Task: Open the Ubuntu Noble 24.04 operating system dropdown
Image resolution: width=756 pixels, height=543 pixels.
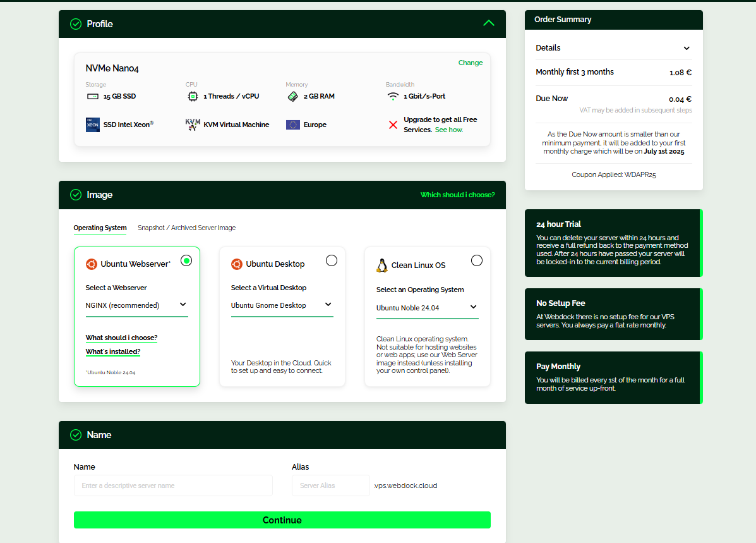Action: point(427,308)
